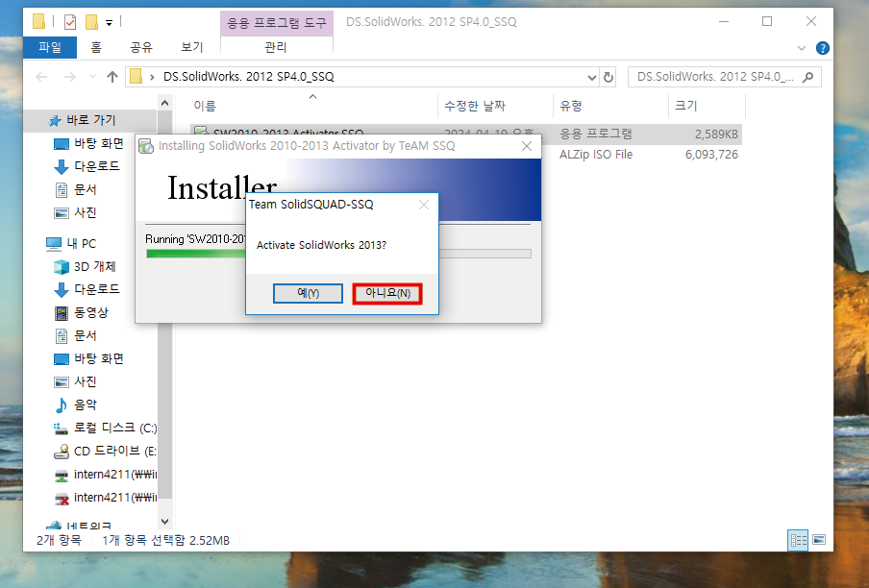Switch to details view layout icon
Viewport: 869px width, 588px height.
[x=798, y=540]
